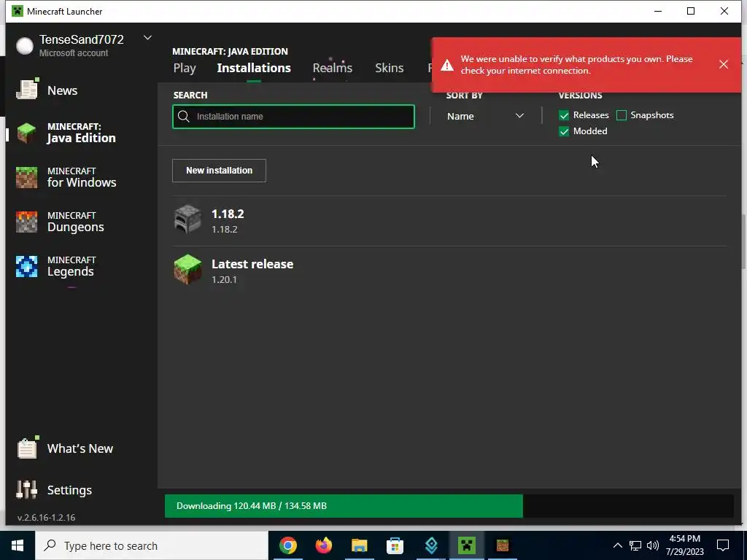Open the News sidebar label

[x=63, y=90]
